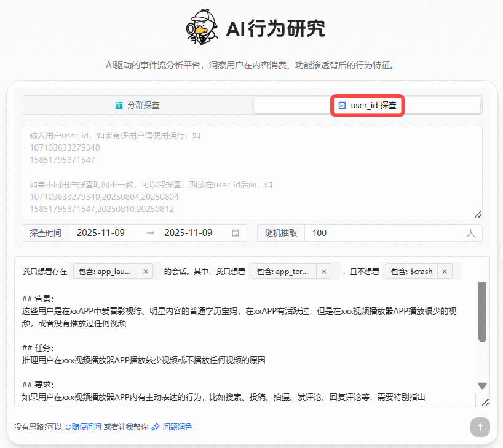Click the refresh icon before 随便问问

click(68, 427)
